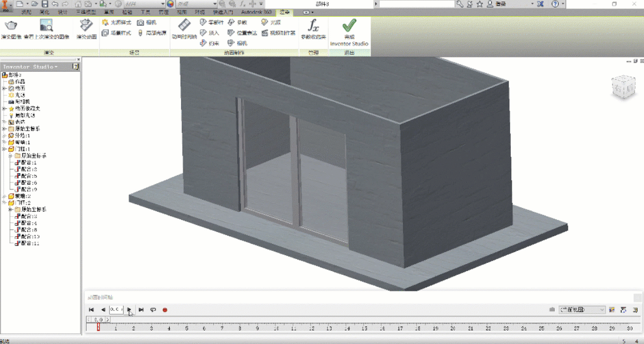Screen dimensions: 644x344
Task: Jump to animation start
Action: (91, 310)
